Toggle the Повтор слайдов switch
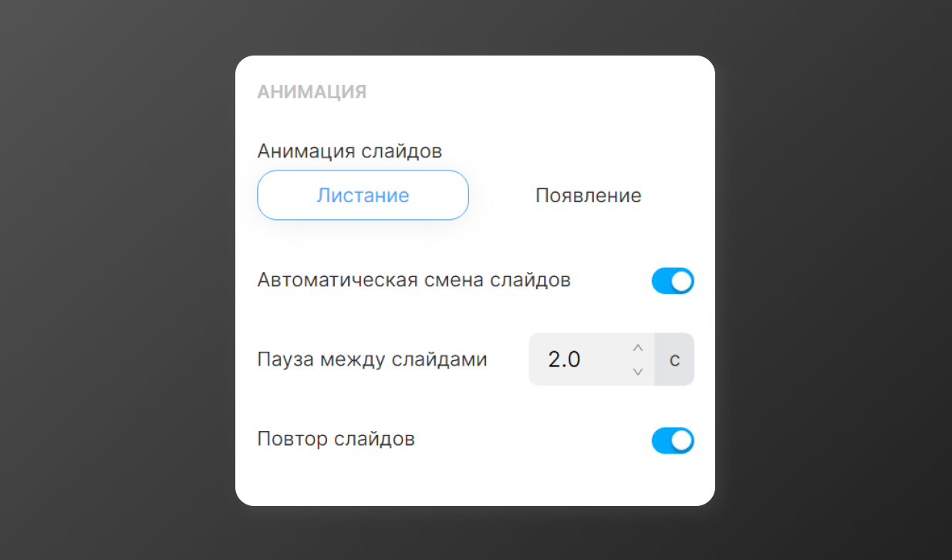Viewport: 952px width, 560px height. [673, 440]
